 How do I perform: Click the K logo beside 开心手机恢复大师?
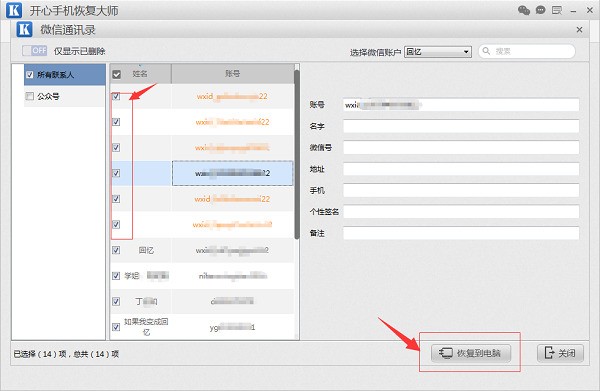tap(14, 10)
